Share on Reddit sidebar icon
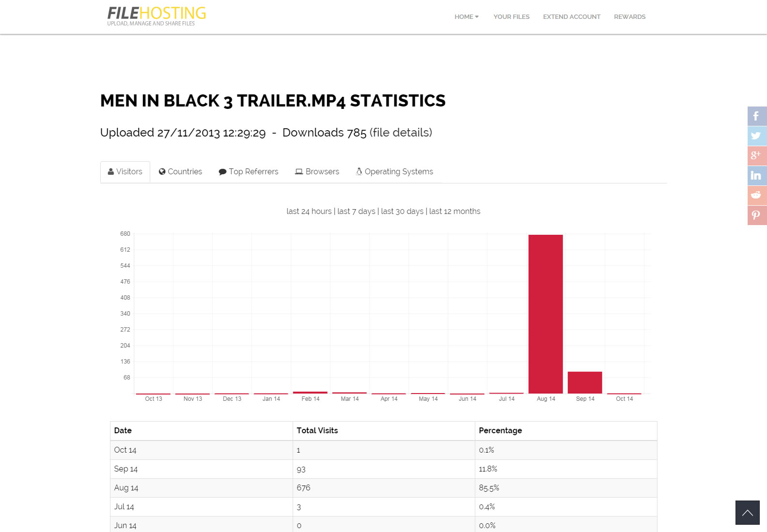The image size is (767, 532). coord(757,196)
